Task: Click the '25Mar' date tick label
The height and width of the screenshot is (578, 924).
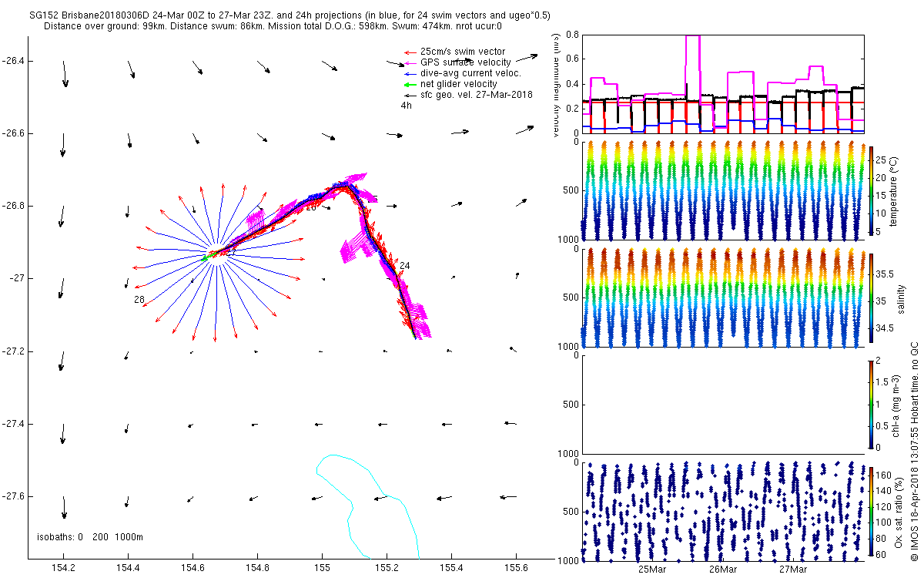Action: [x=651, y=569]
